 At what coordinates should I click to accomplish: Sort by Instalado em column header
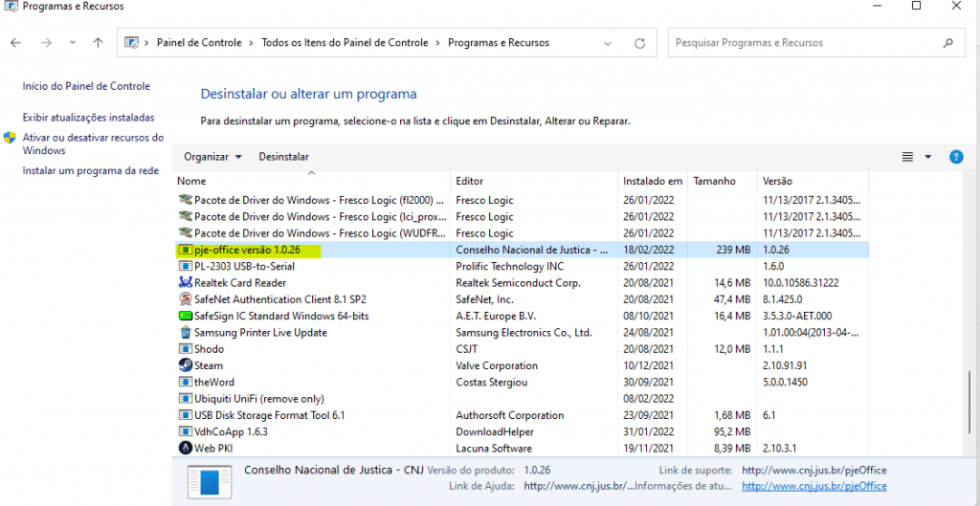tap(652, 181)
